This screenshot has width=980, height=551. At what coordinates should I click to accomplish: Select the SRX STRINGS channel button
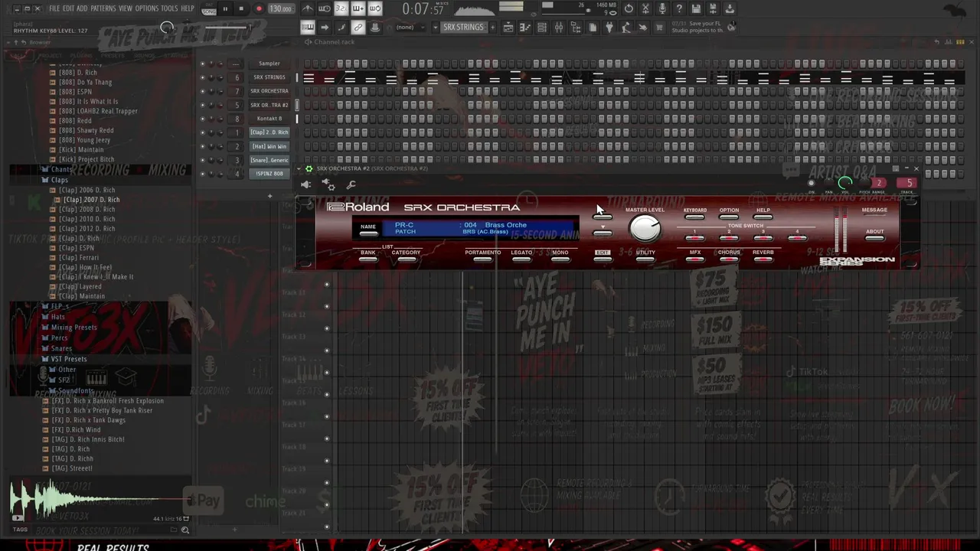[x=269, y=77]
